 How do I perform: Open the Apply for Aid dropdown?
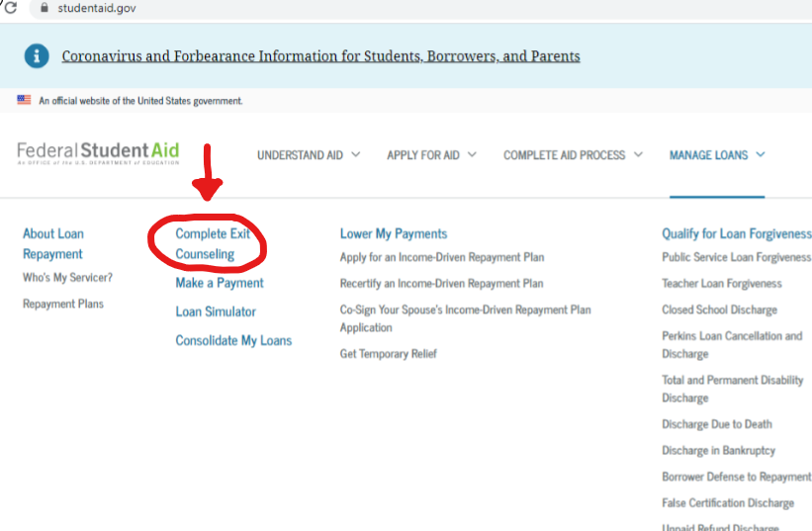point(431,155)
